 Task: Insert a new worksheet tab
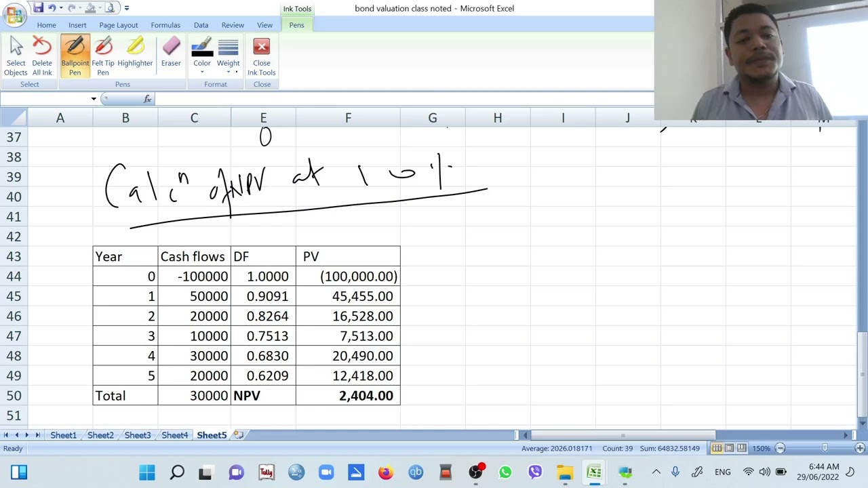point(239,435)
